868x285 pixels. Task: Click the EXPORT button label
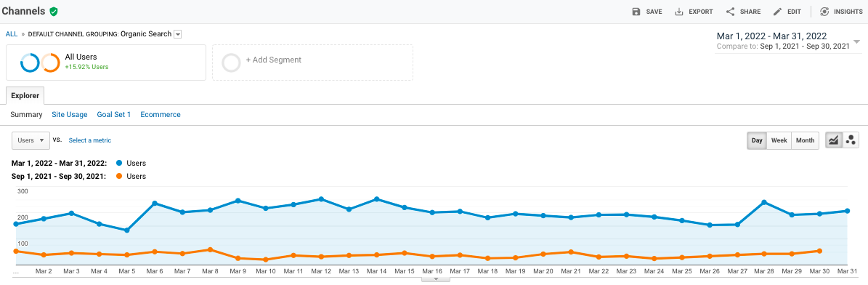(701, 12)
